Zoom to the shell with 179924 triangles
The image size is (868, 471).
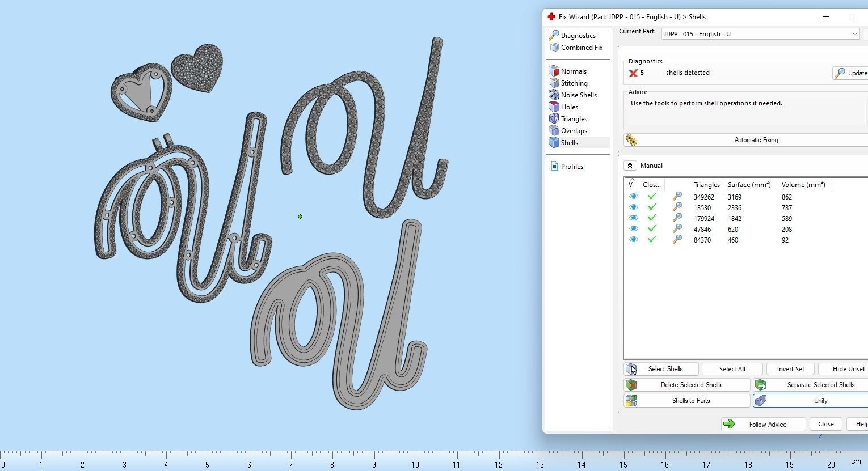click(x=677, y=218)
